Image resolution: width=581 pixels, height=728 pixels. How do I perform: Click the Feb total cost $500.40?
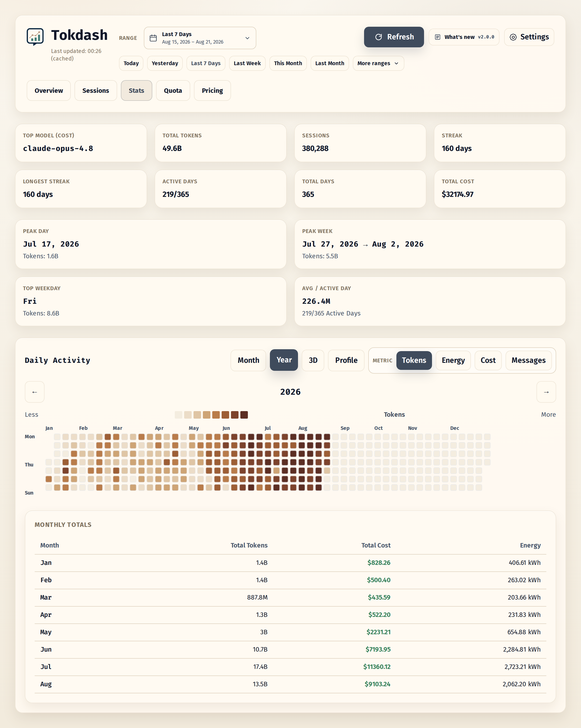pyautogui.click(x=378, y=580)
